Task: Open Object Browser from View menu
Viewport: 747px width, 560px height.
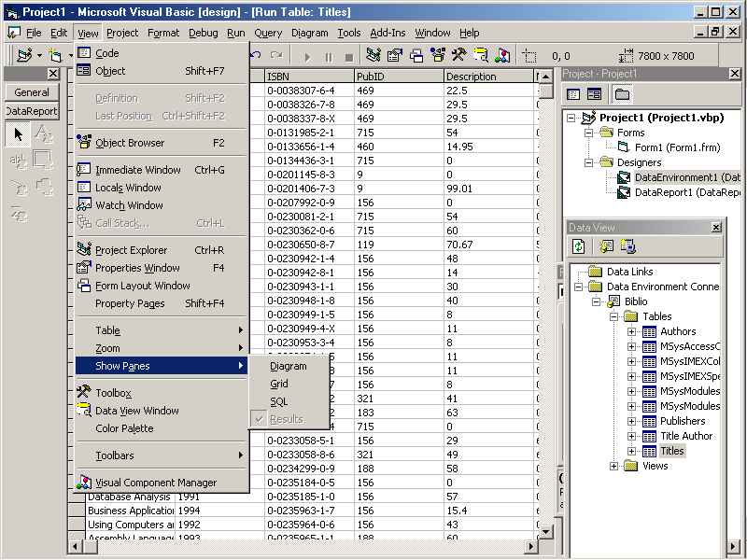Action: point(162,143)
